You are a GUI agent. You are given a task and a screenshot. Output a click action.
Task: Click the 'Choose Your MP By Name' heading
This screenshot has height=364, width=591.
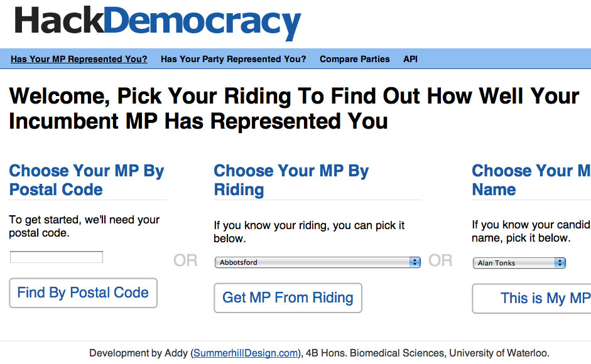[531, 180]
